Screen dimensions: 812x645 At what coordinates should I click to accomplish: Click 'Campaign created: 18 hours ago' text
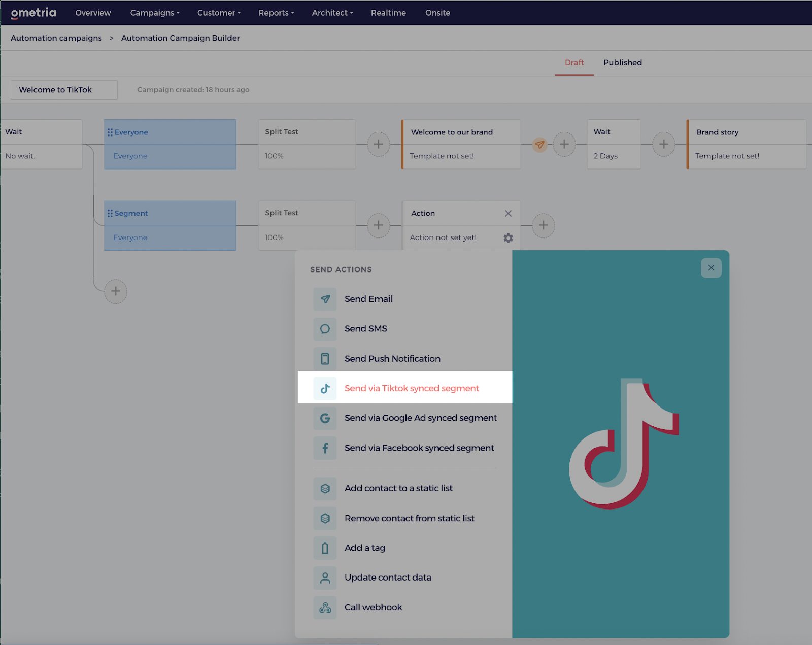[193, 90]
